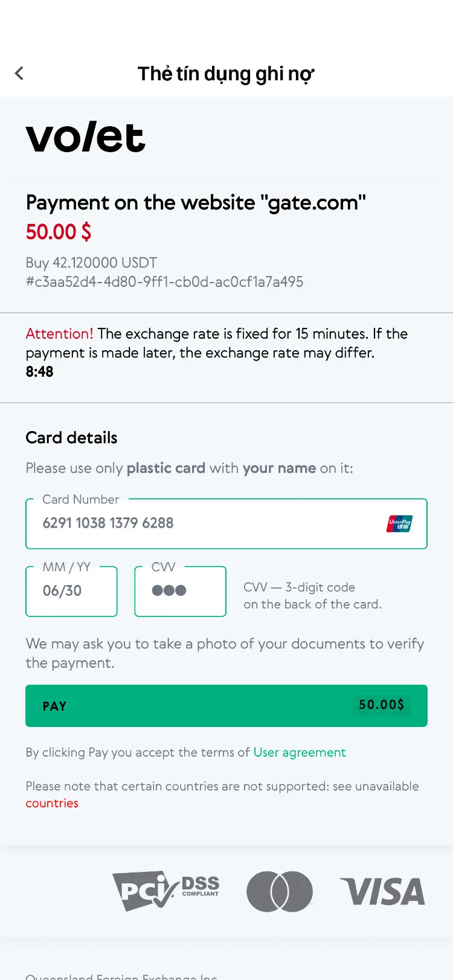Click the VISA logo
This screenshot has width=453, height=980.
pyautogui.click(x=382, y=892)
